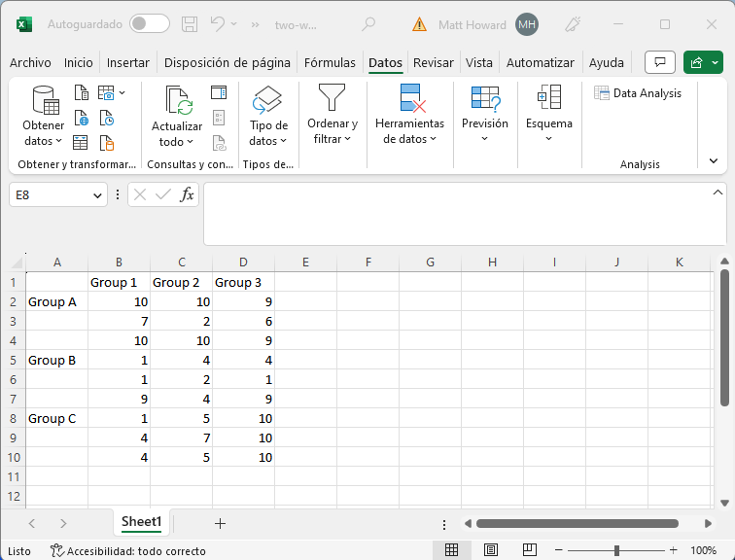Select cell B2 containing 10
Viewport: 735px width, 560px height.
119,302
